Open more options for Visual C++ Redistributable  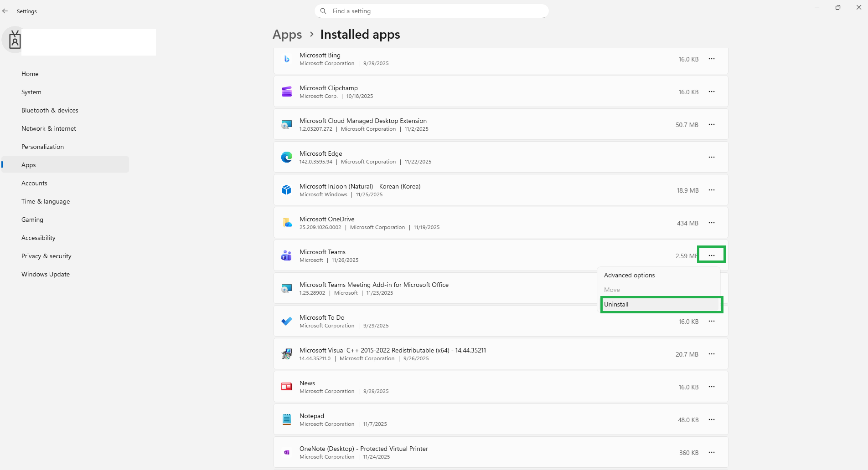(712, 354)
